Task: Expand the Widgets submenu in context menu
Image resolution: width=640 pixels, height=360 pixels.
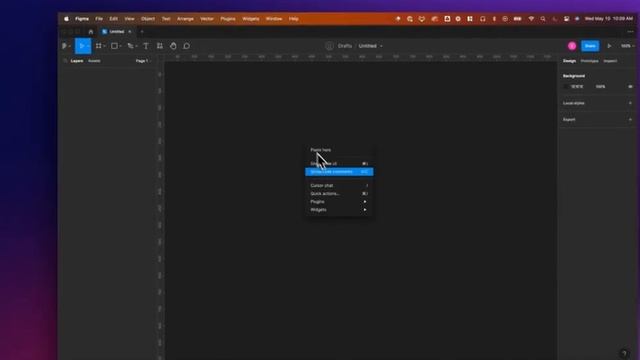Action: 339,210
